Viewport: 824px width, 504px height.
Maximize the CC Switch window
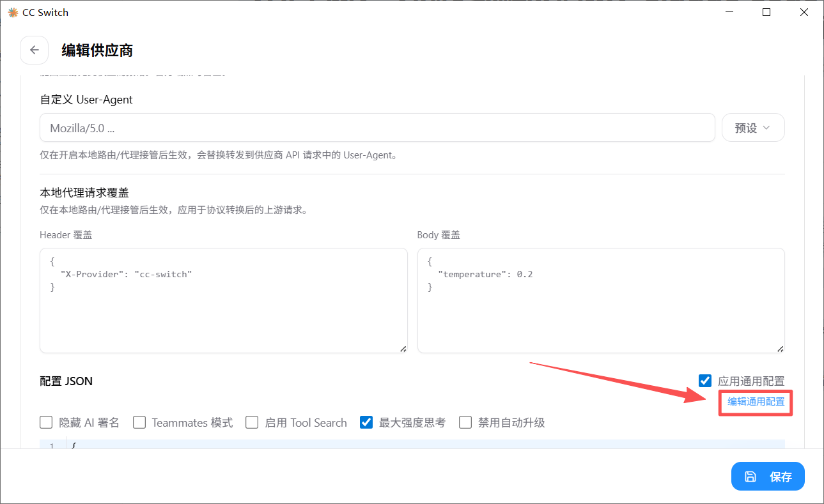click(x=766, y=12)
